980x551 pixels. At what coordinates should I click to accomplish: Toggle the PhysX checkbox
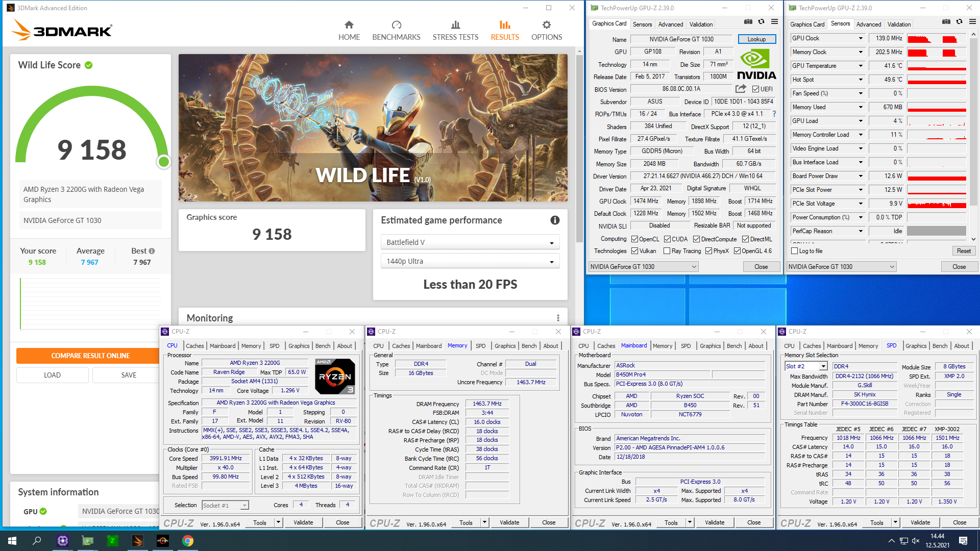tap(708, 251)
